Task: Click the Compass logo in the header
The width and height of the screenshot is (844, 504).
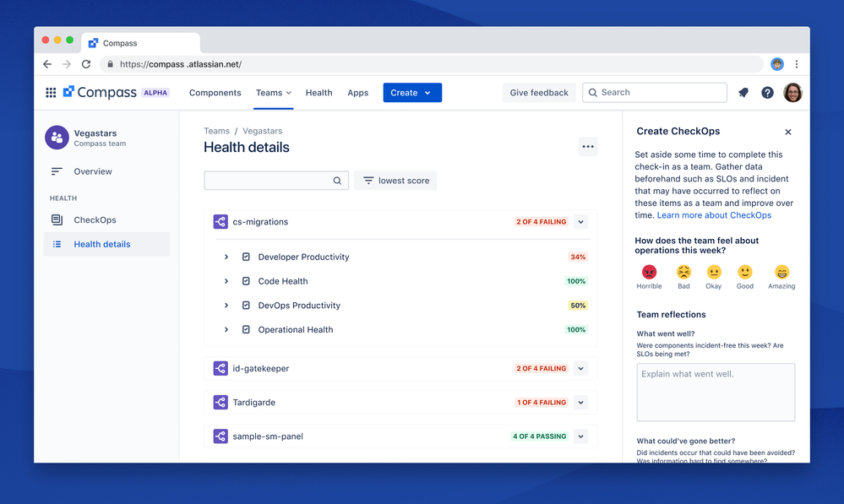Action: point(100,93)
